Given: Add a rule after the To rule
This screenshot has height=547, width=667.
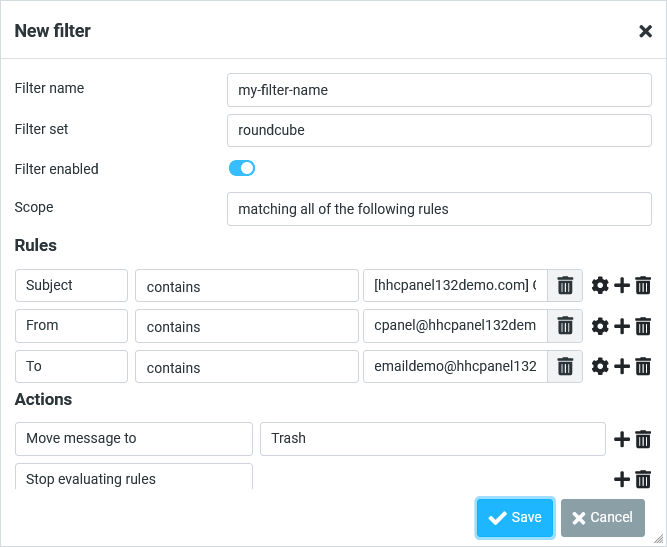Looking at the screenshot, I should tap(622, 367).
